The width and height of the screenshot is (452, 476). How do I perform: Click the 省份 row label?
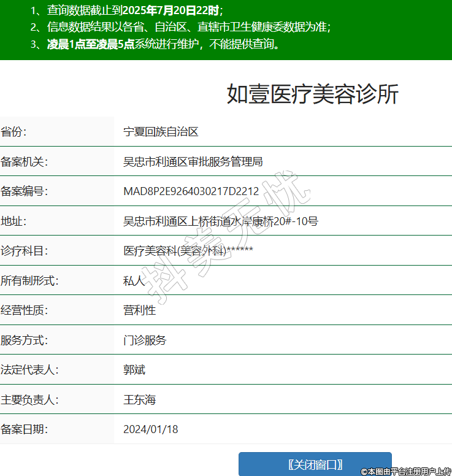pyautogui.click(x=14, y=132)
